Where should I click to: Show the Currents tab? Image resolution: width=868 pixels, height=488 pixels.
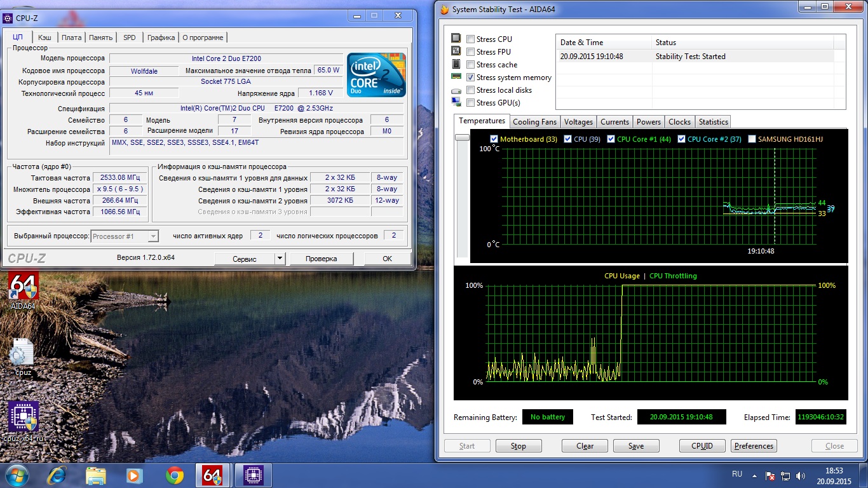614,122
